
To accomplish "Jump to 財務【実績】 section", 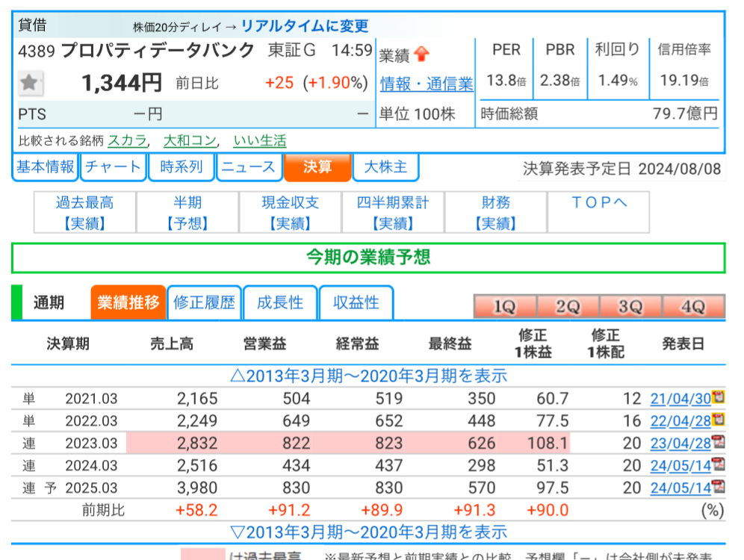I will click(496, 213).
